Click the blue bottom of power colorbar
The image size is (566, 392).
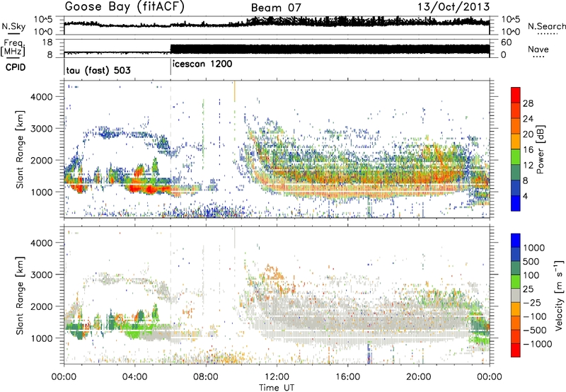click(x=516, y=204)
